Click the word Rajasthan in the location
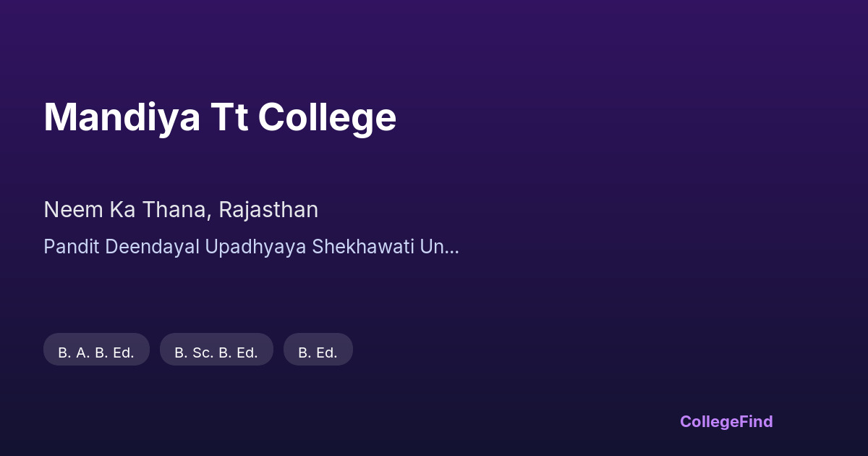The height and width of the screenshot is (456, 868). pyautogui.click(x=268, y=210)
